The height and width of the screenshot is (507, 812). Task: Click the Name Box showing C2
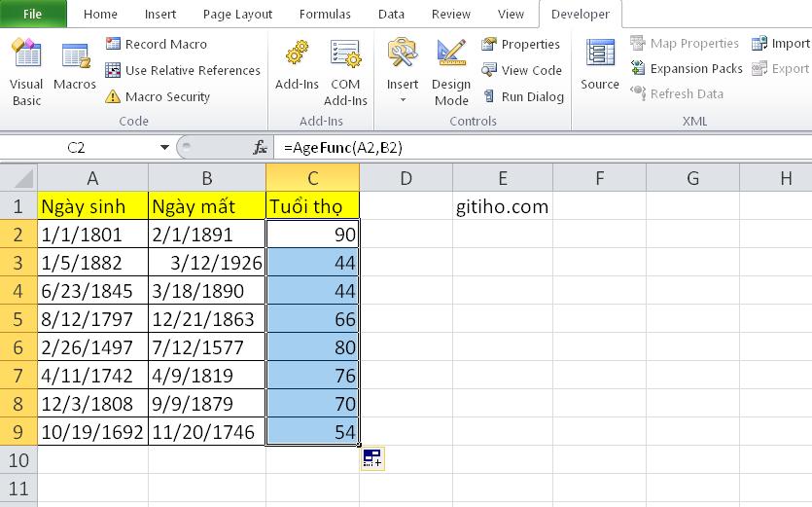point(79,148)
